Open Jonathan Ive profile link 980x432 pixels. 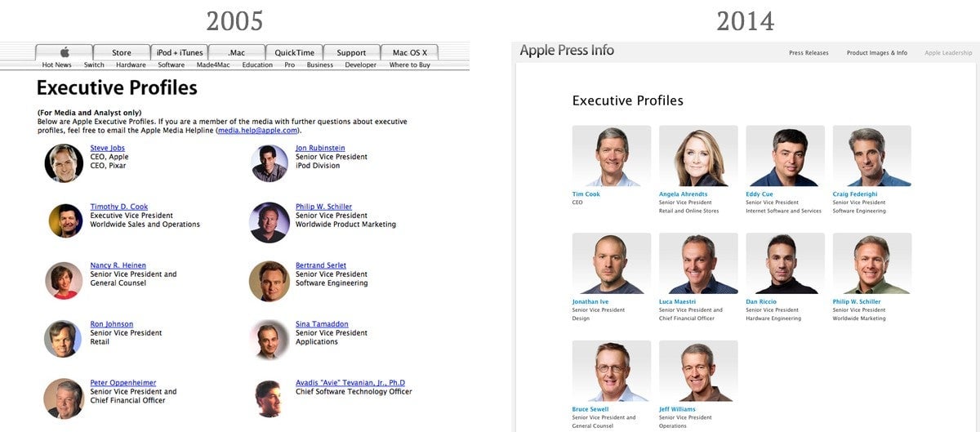(x=590, y=301)
